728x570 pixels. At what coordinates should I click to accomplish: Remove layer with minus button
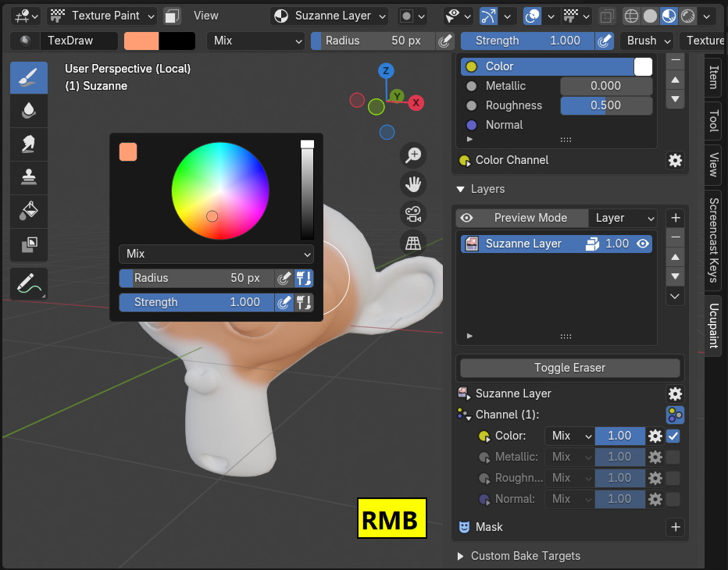click(675, 237)
